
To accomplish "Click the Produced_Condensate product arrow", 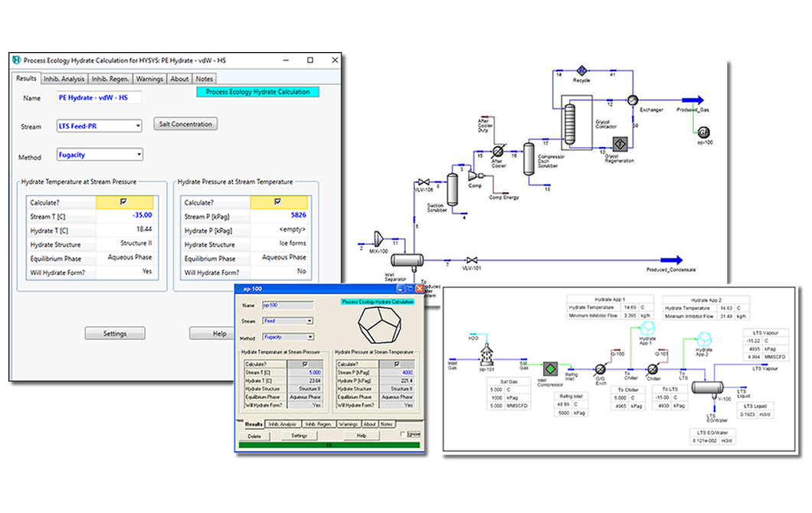I will click(672, 260).
